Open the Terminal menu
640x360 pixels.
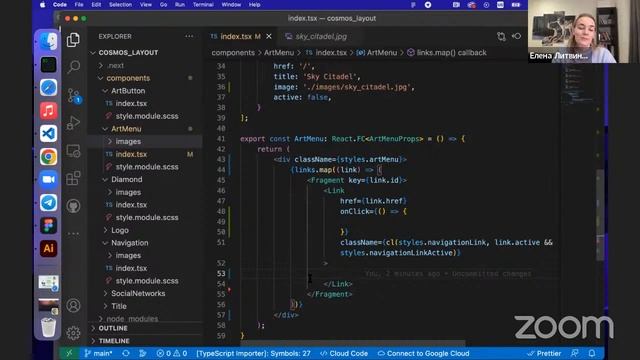(203, 4)
